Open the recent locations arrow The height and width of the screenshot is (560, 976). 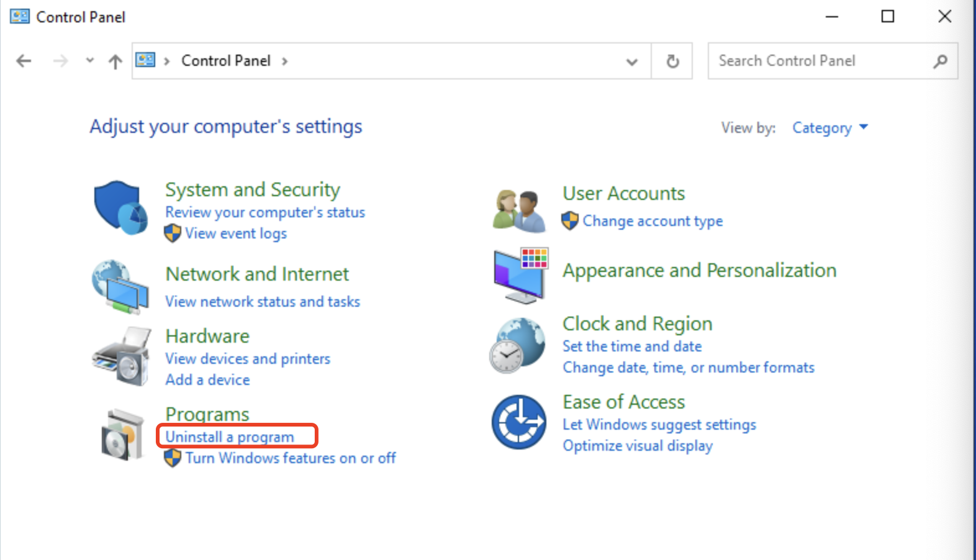coord(90,60)
